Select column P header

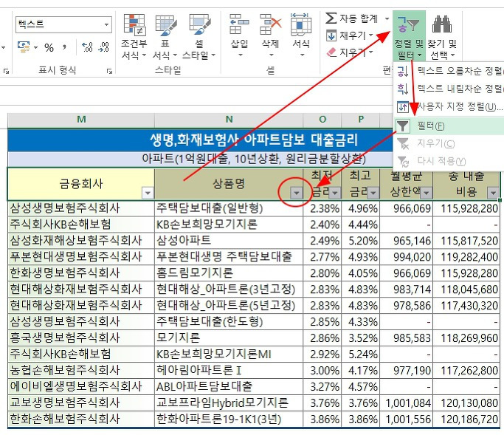pyautogui.click(x=361, y=120)
